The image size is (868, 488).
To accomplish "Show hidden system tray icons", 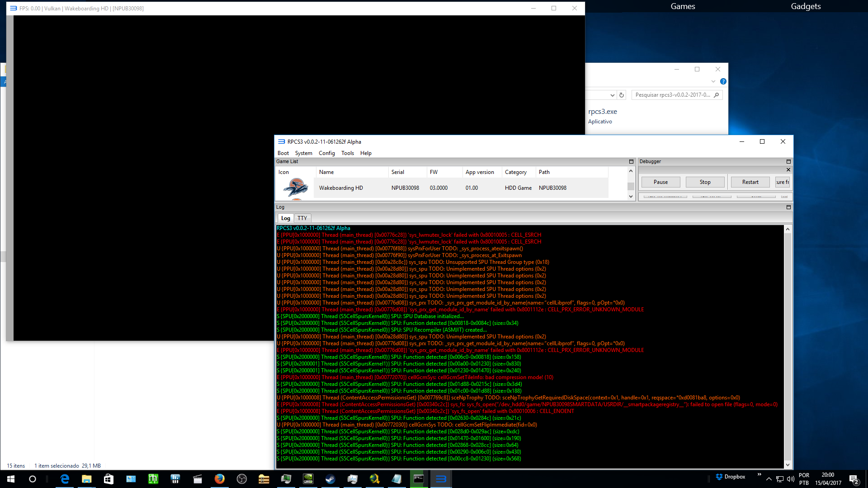I will click(769, 479).
